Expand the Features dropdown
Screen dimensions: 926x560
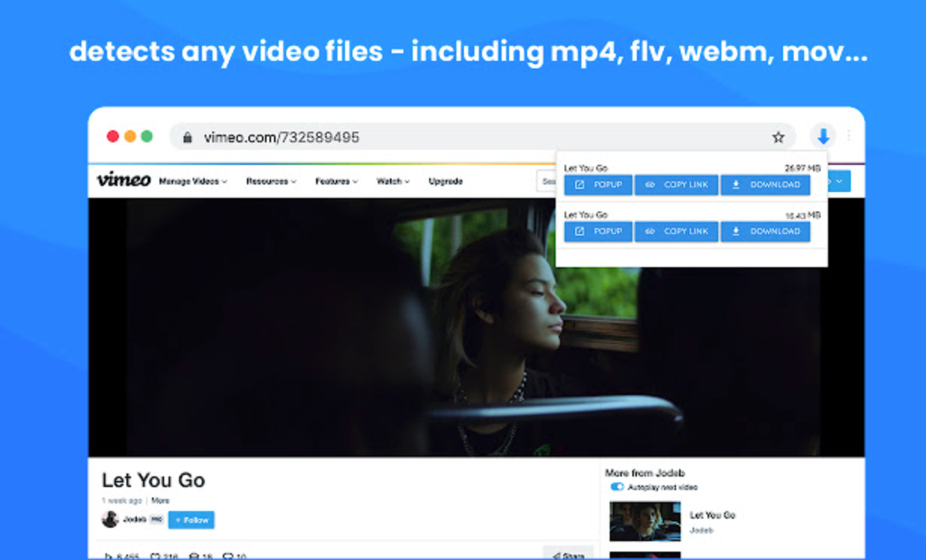click(337, 181)
